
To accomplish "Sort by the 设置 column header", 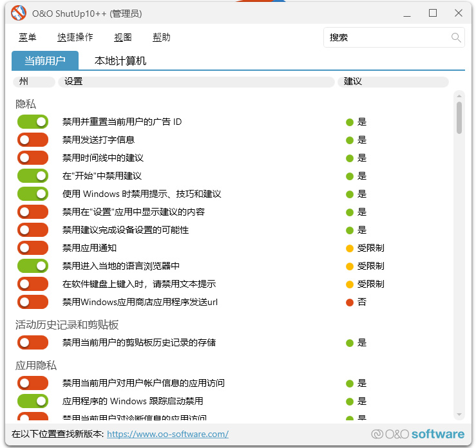I will [196, 82].
